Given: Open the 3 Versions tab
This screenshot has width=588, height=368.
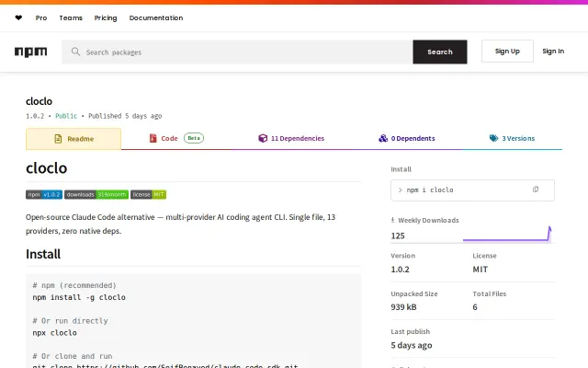Looking at the screenshot, I should tap(513, 139).
